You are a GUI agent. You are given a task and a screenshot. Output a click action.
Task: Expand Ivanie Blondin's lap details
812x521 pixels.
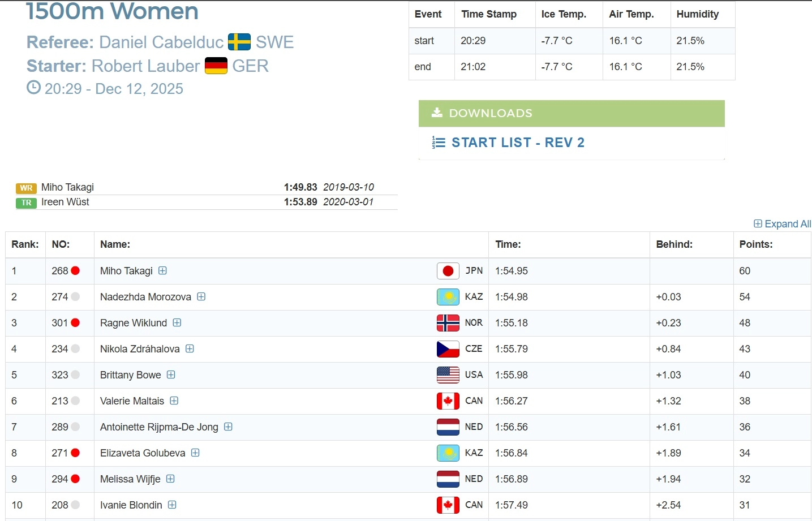click(172, 505)
